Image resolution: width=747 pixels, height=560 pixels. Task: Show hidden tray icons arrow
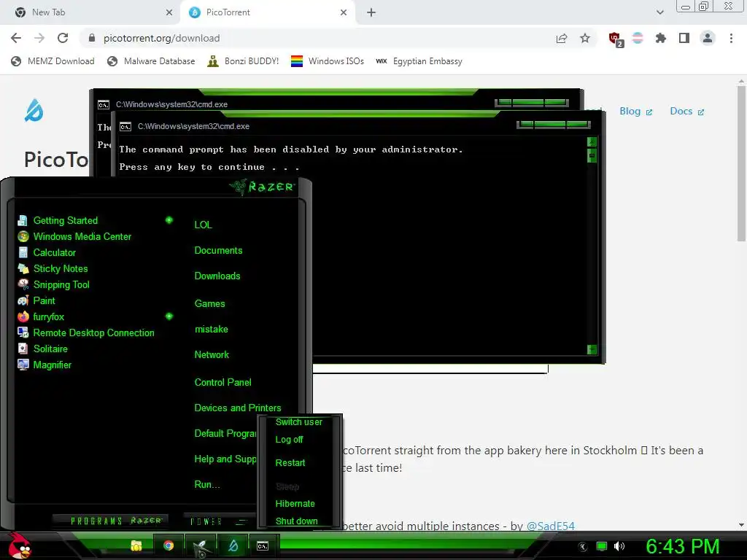583,547
